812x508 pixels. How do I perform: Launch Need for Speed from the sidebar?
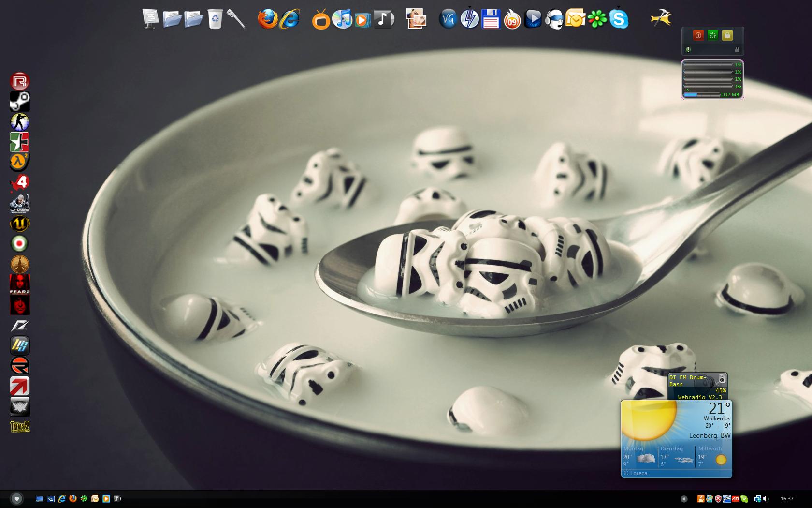coord(20,325)
